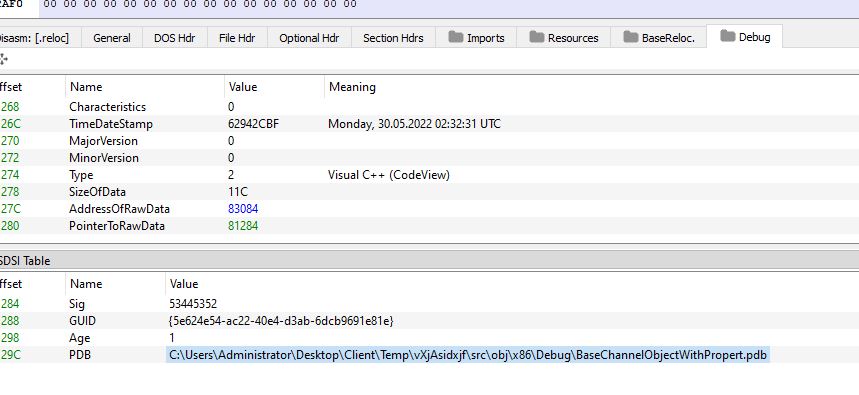The height and width of the screenshot is (395, 859).
Task: Click the TimeDateStamp value 62942CBF
Action: coord(253,124)
